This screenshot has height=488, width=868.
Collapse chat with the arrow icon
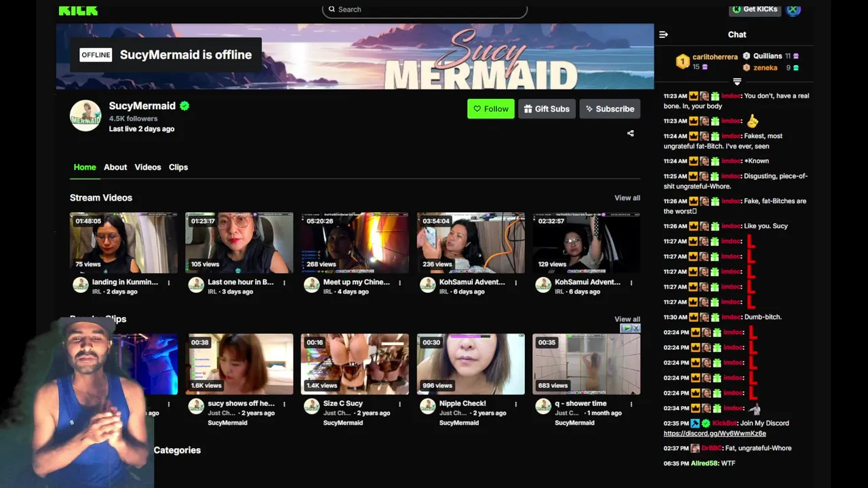[663, 35]
